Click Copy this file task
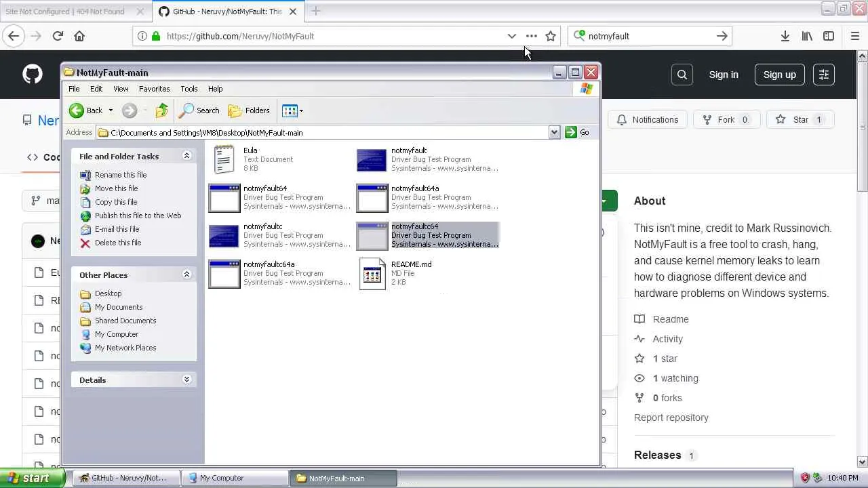 116,202
